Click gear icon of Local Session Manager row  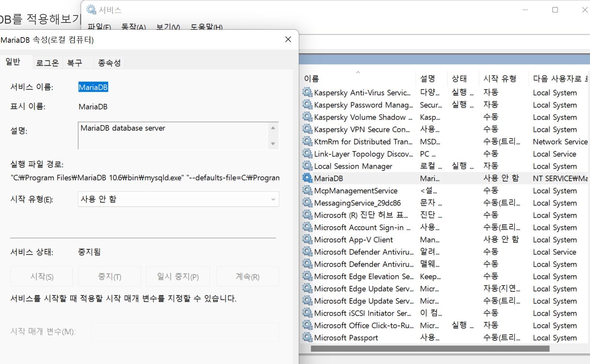[308, 166]
